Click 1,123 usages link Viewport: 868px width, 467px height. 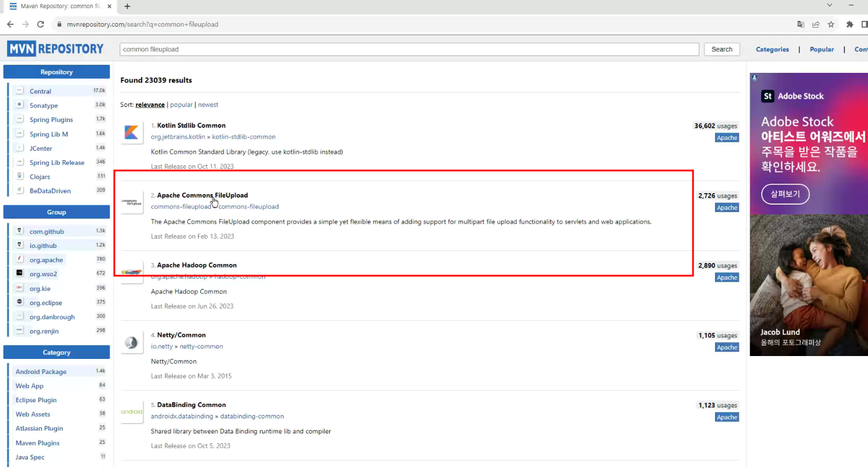718,406
